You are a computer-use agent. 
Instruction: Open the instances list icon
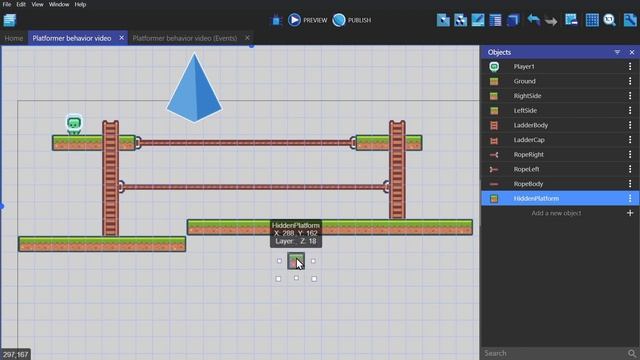tap(495, 20)
